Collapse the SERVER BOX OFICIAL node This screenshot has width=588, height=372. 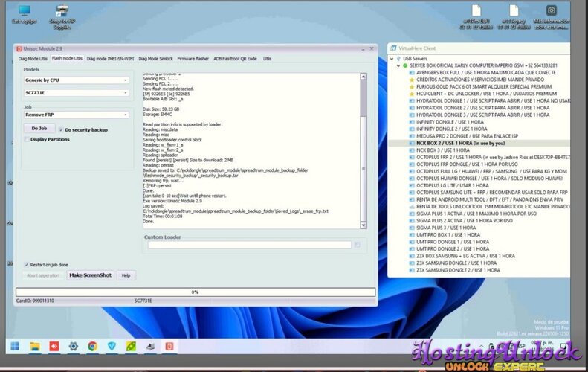398,65
